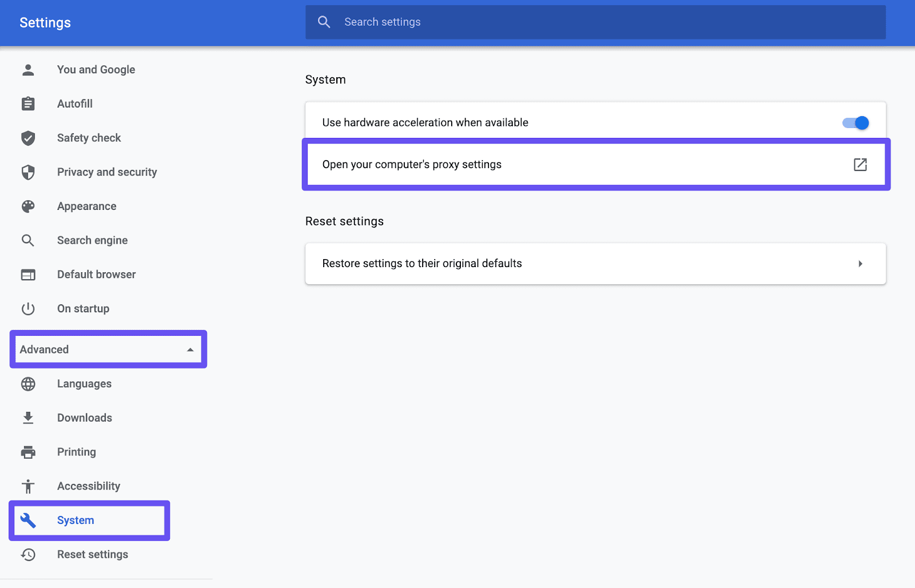Click the Privacy and security shield icon

point(27,172)
